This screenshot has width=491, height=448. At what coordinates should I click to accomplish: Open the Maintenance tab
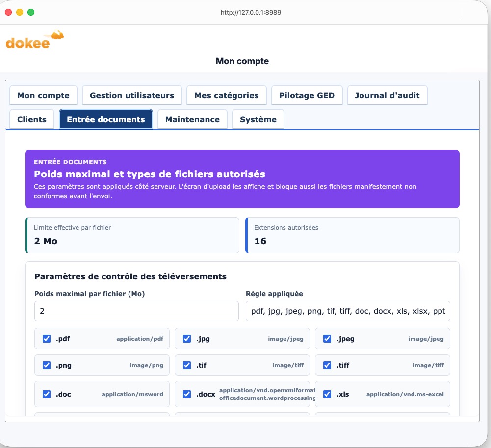(x=193, y=119)
